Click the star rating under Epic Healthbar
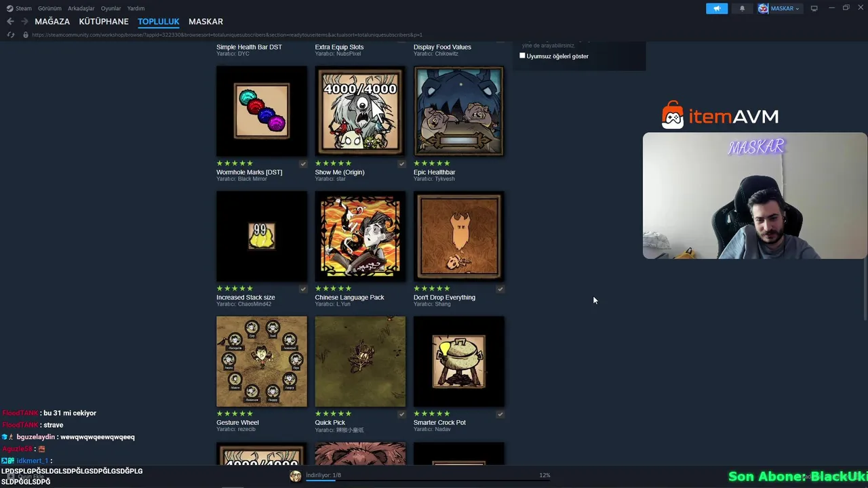The image size is (868, 488). click(x=432, y=163)
